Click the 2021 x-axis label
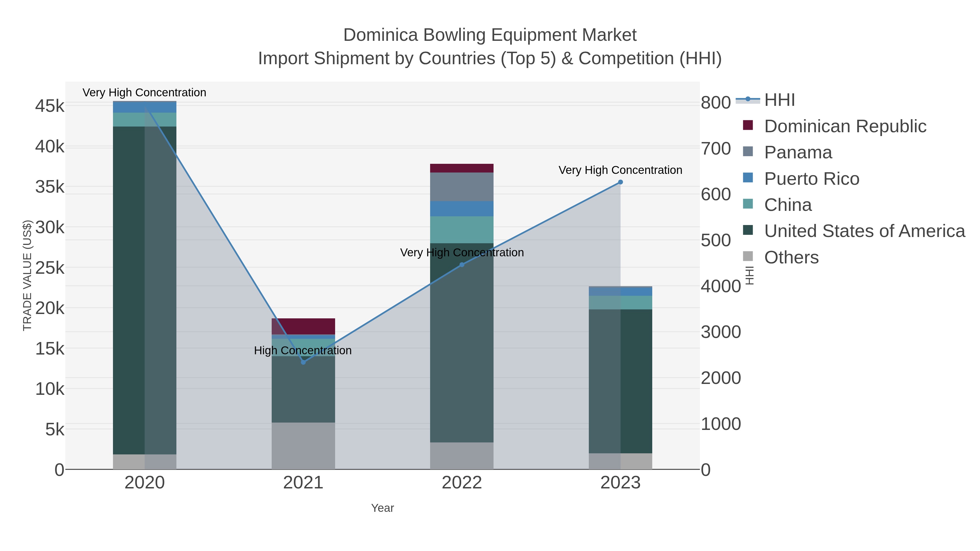Image resolution: width=980 pixels, height=551 pixels. [x=303, y=483]
